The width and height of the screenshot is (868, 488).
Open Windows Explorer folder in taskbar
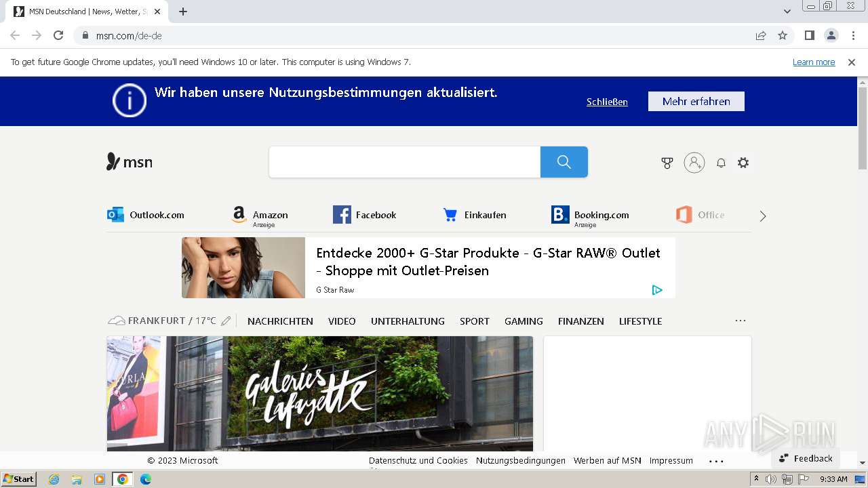(x=77, y=479)
